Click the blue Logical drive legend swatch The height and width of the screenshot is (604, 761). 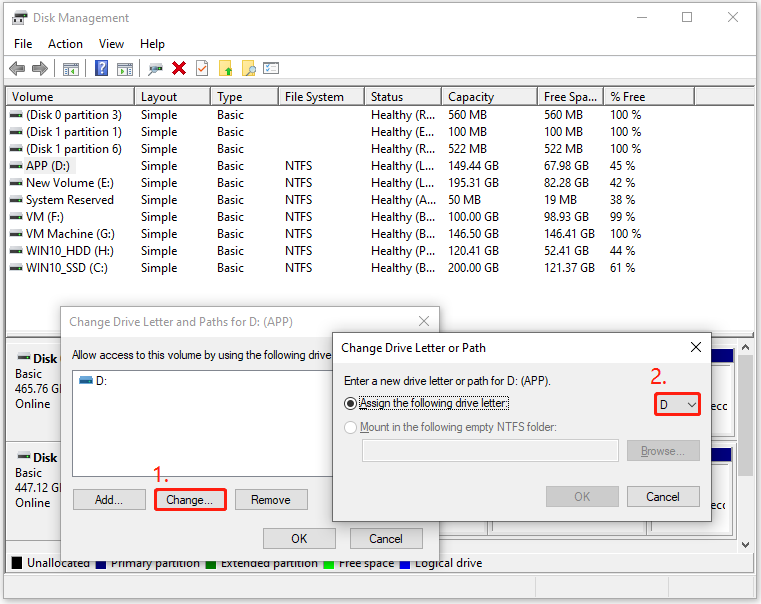pyautogui.click(x=405, y=564)
